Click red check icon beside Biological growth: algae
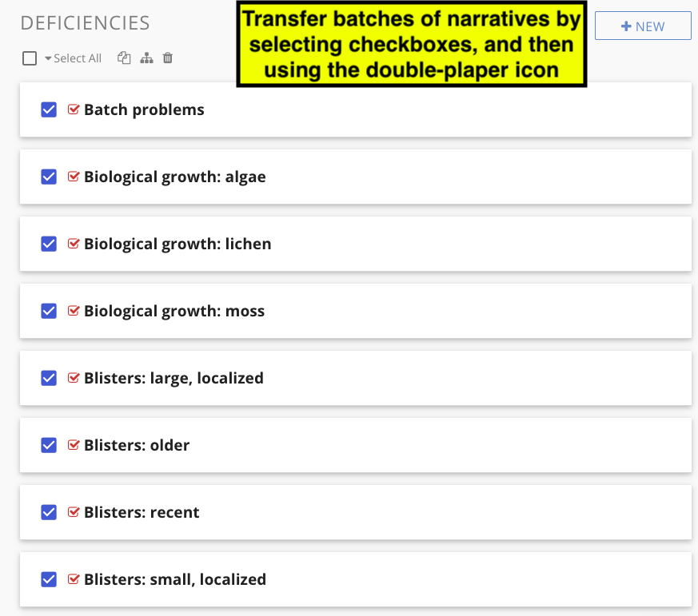The width and height of the screenshot is (698, 616). pyautogui.click(x=74, y=177)
